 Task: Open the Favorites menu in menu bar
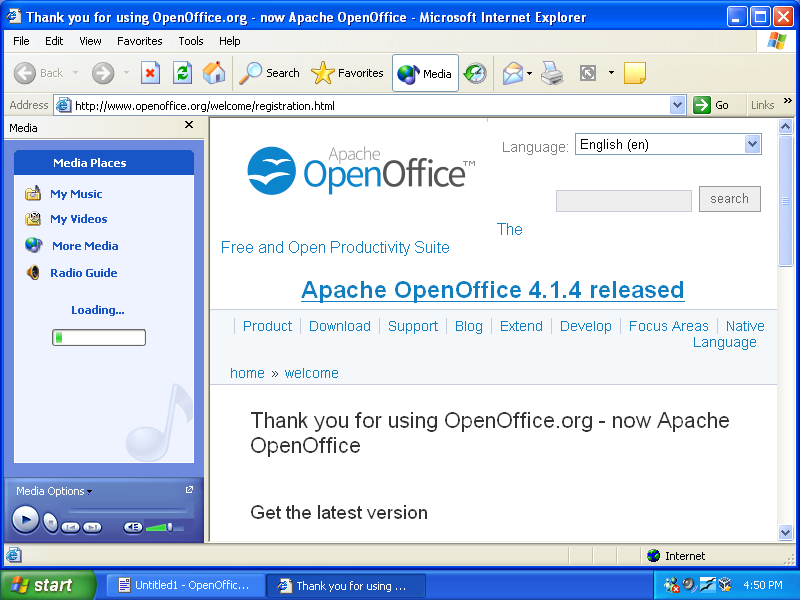click(139, 41)
